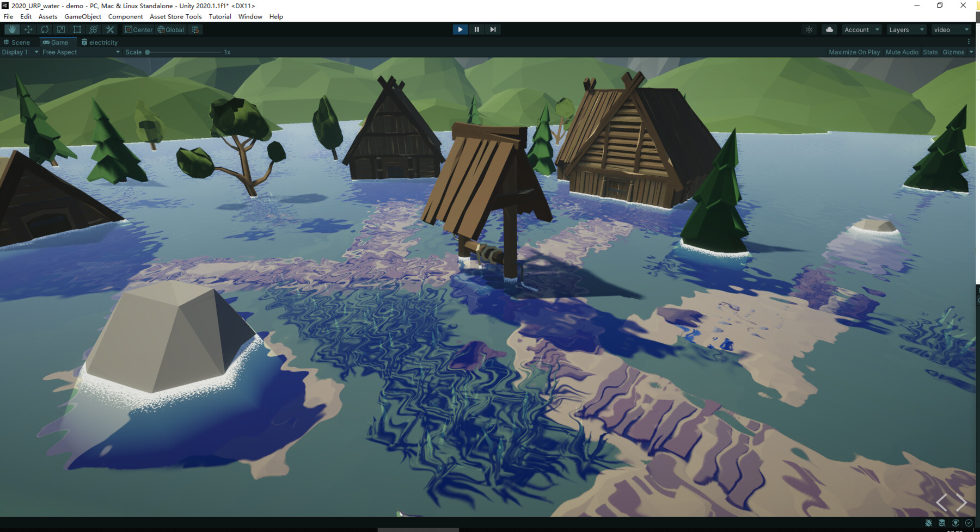The height and width of the screenshot is (532, 980).
Task: Enable Mute Audio in the Game view
Action: [902, 52]
